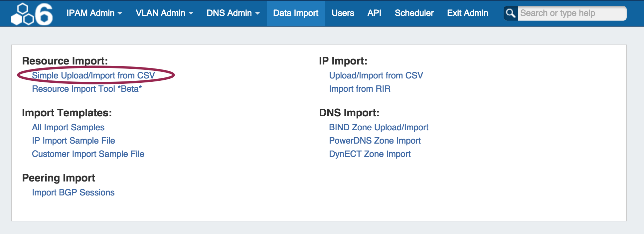
Task: Click the 6connect hexagon logo
Action: pos(32,14)
